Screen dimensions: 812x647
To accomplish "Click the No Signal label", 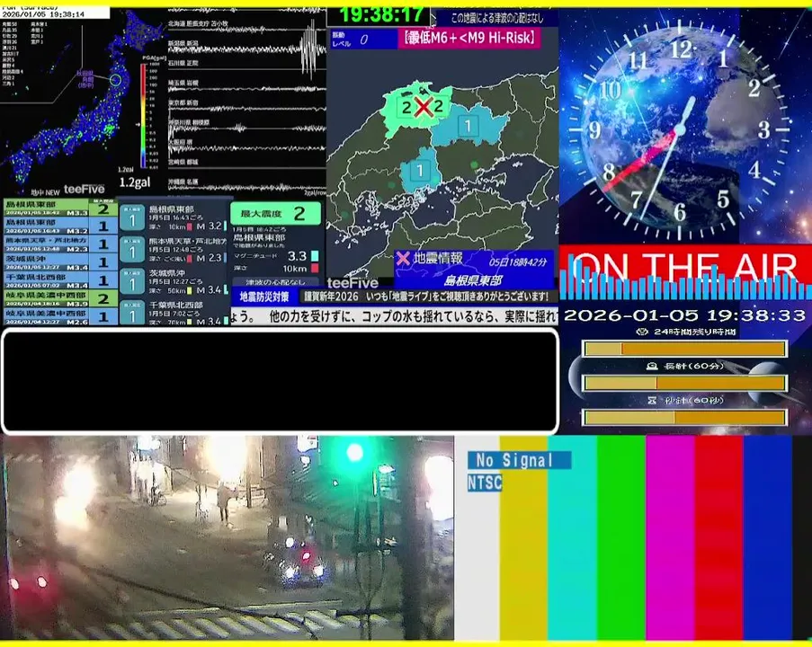I will click(x=520, y=460).
